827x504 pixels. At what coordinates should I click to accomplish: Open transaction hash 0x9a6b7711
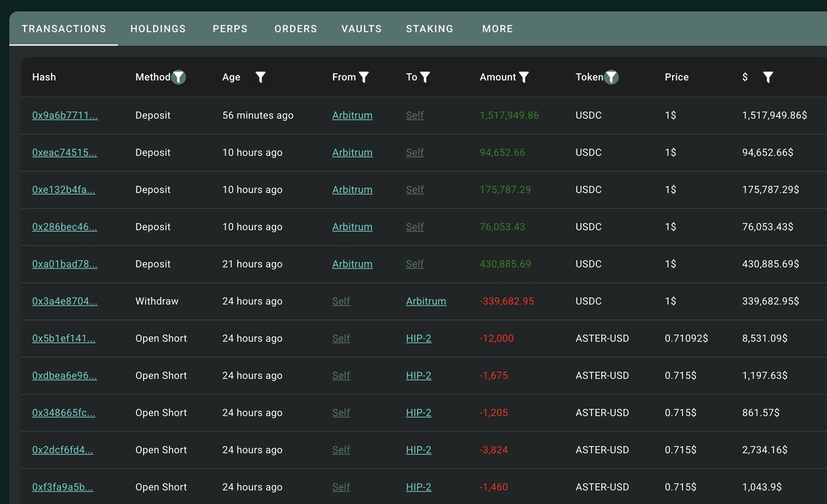click(x=65, y=116)
